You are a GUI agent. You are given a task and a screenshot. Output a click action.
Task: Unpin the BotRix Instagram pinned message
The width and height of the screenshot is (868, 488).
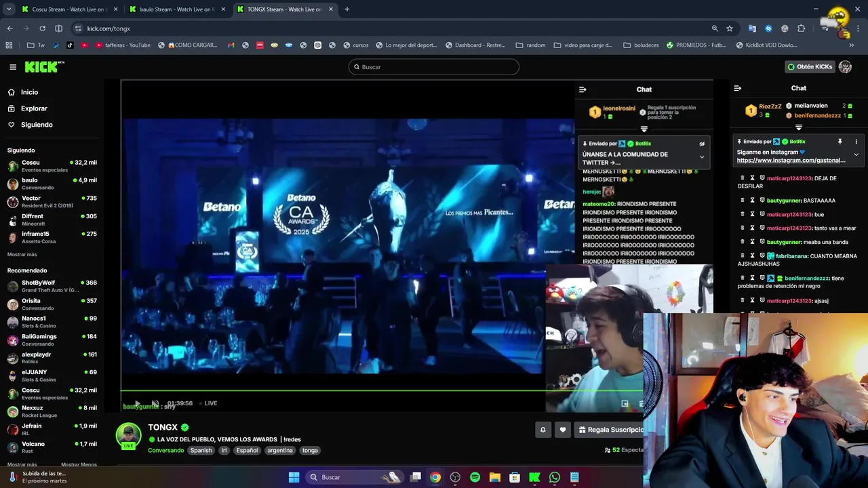pos(840,142)
